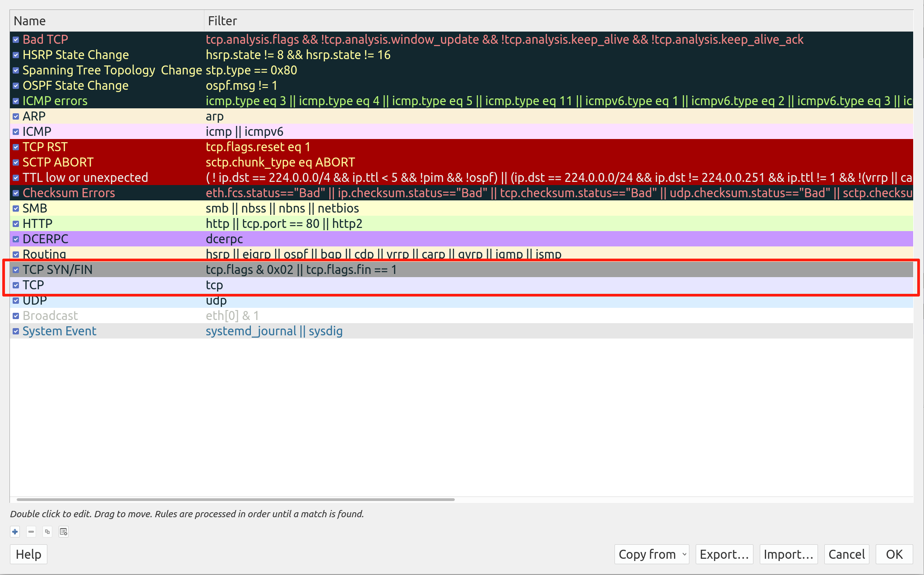Uncheck the TCP SYN/FIN checkbox
Viewport: 924px width, 575px height.
(16, 270)
